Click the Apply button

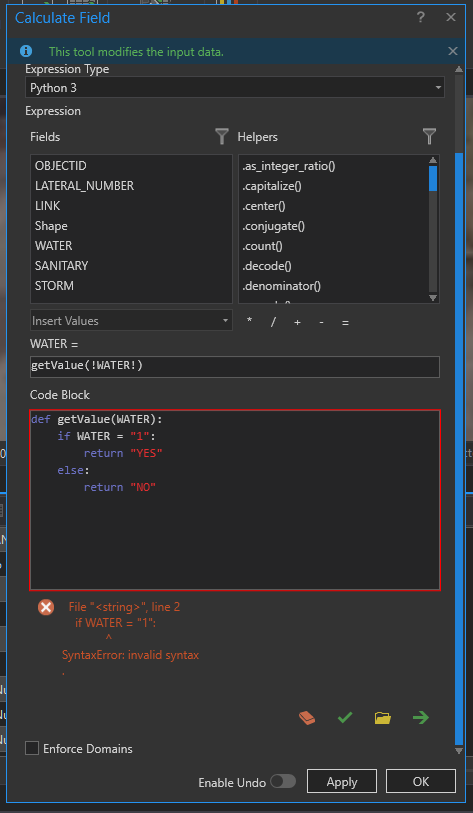coord(342,781)
